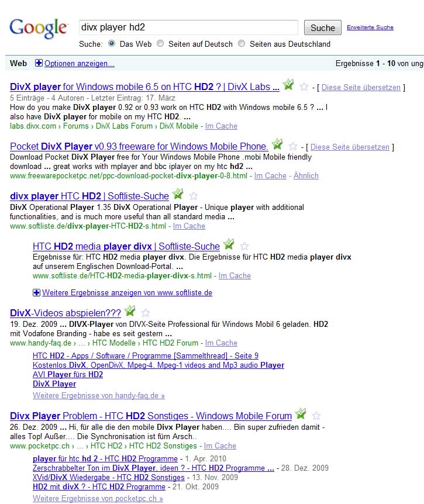Translate the DivX Labs result page

pyautogui.click(x=361, y=88)
